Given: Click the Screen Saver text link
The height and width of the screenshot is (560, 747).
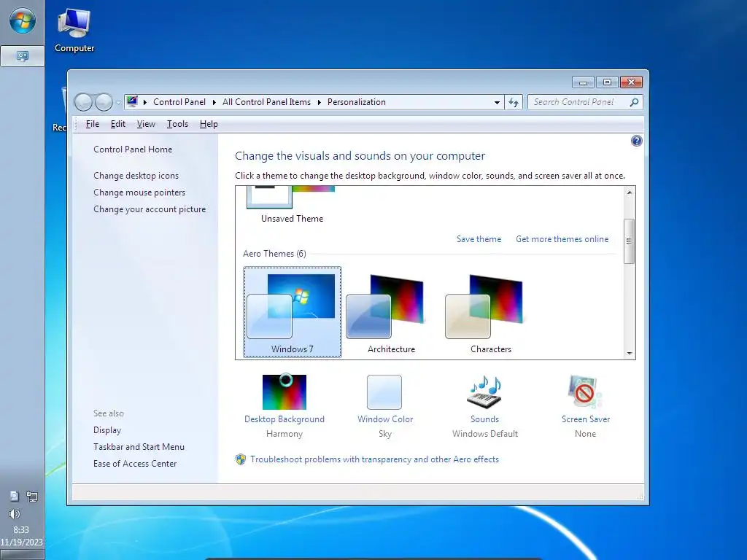Looking at the screenshot, I should pos(586,419).
